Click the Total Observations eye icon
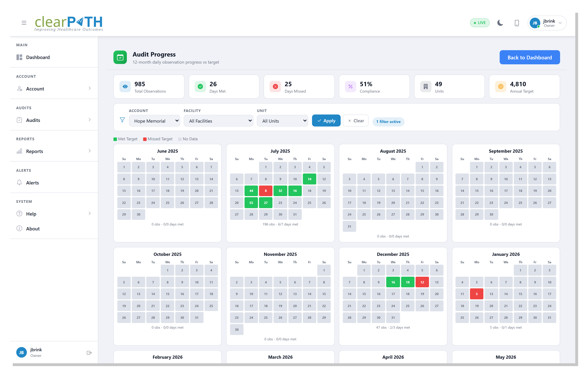 click(125, 87)
